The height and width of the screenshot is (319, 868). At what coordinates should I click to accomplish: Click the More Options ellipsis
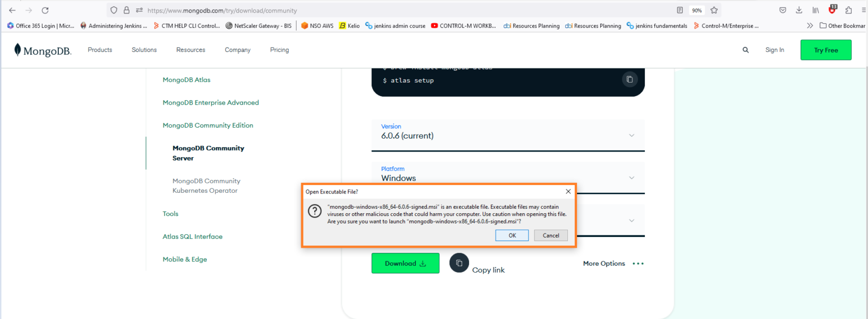tap(638, 264)
